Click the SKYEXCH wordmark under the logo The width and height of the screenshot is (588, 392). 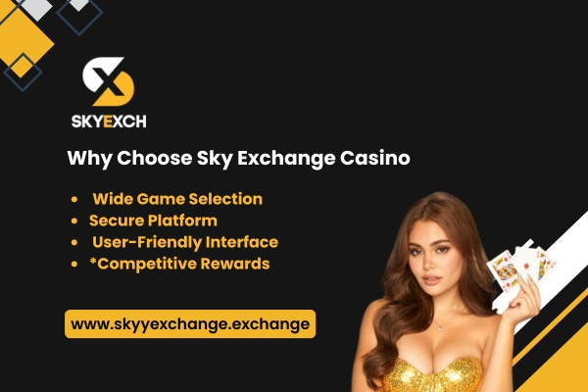coord(109,122)
